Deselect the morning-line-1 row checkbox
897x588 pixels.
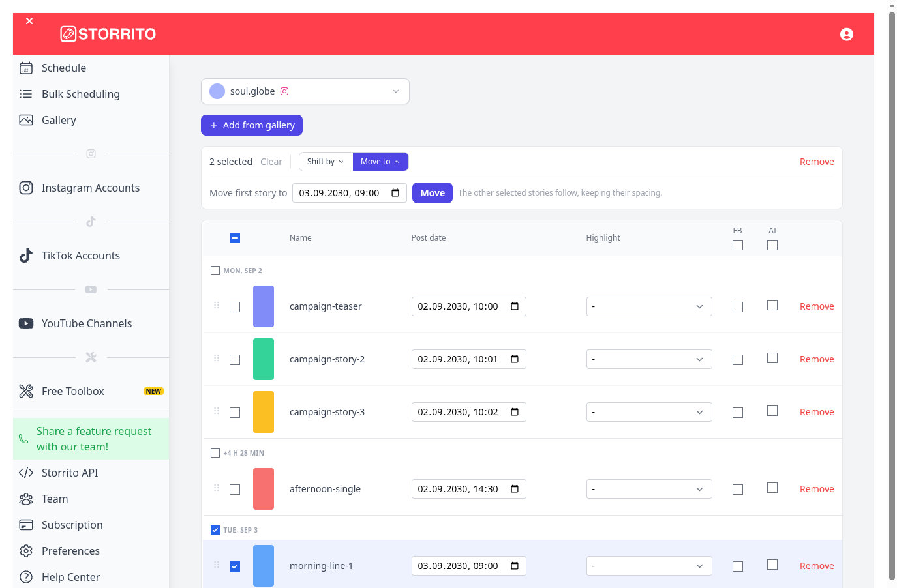point(235,566)
